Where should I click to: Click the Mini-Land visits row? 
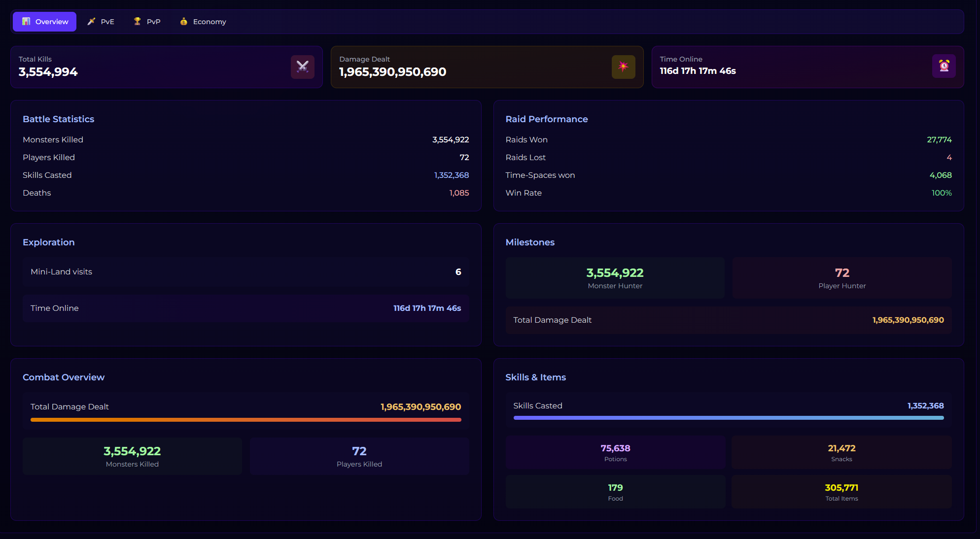click(245, 272)
